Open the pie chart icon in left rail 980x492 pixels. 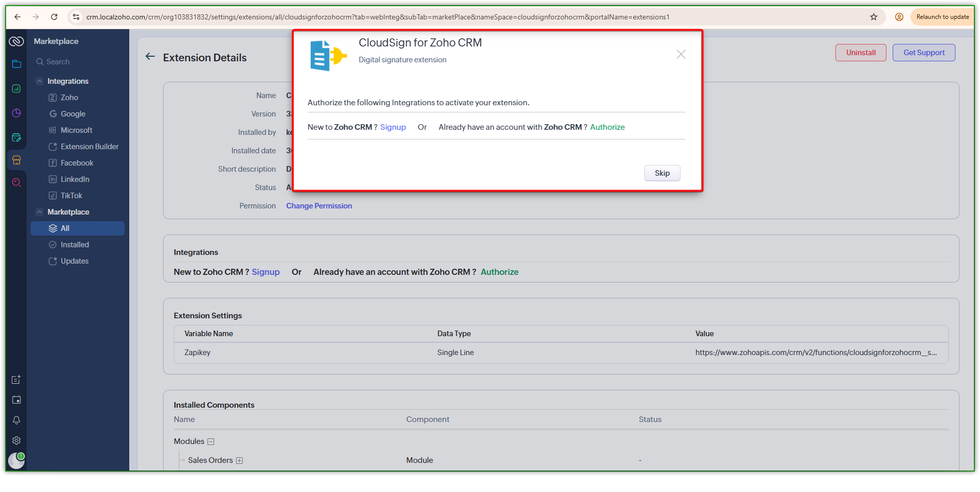pos(16,113)
